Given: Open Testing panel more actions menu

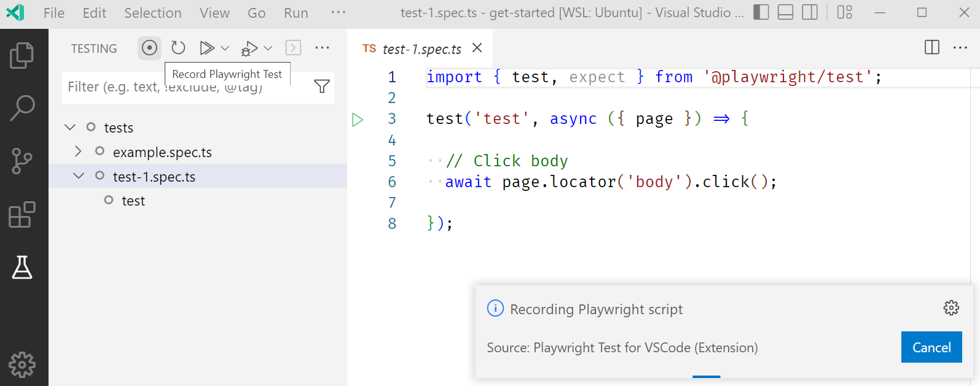Looking at the screenshot, I should 322,48.
